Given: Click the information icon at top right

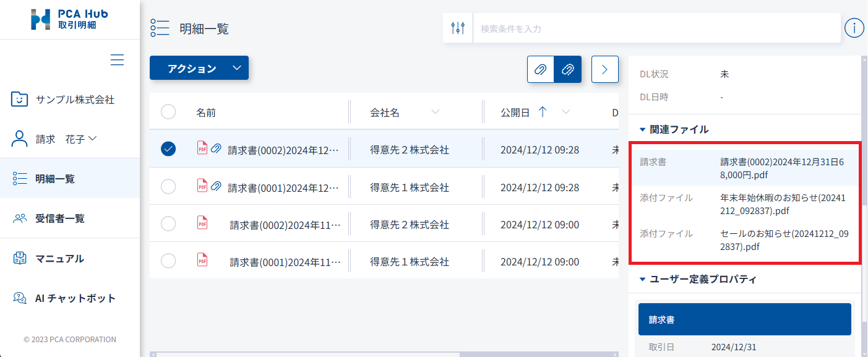Looking at the screenshot, I should point(854,28).
